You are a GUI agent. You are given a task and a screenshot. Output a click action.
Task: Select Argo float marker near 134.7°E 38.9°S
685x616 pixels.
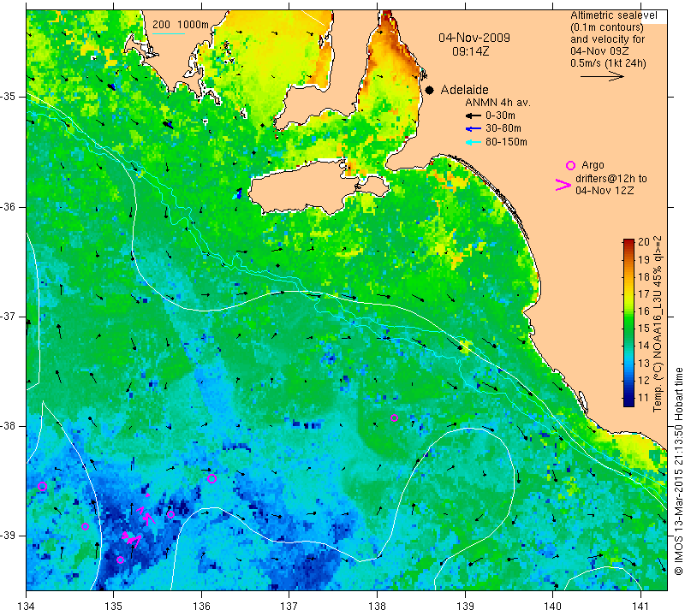click(85, 526)
